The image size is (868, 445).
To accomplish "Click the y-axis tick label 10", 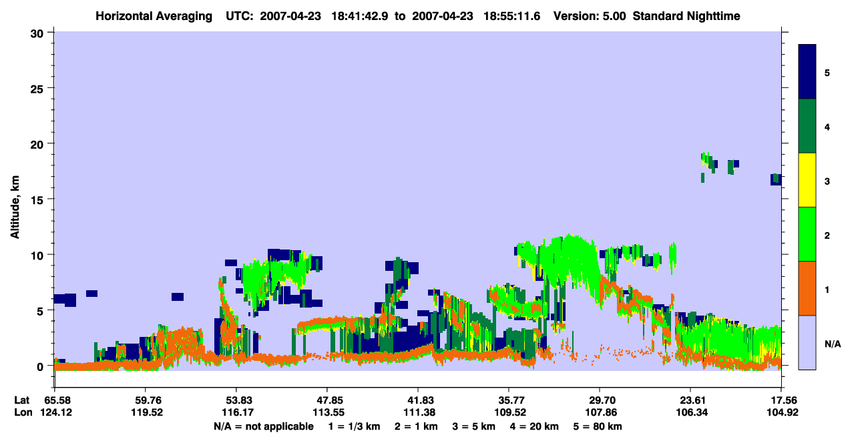I will (39, 255).
